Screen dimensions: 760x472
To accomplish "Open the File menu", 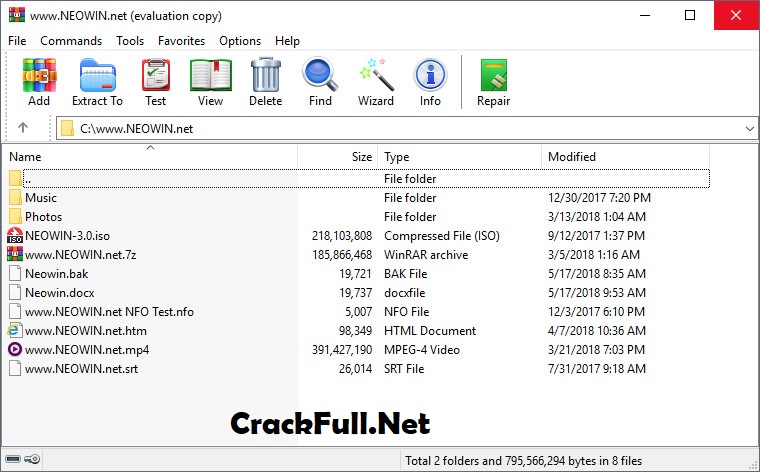I will click(17, 41).
